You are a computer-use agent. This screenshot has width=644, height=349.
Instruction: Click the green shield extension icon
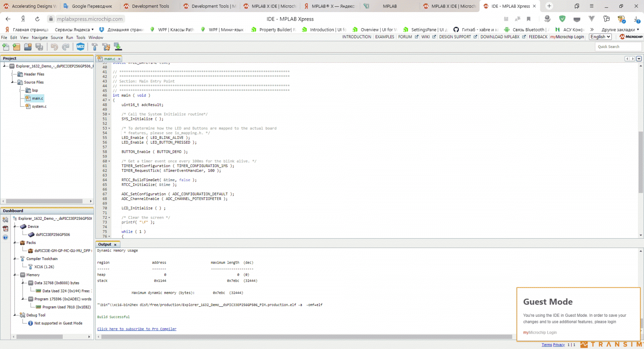click(x=562, y=19)
